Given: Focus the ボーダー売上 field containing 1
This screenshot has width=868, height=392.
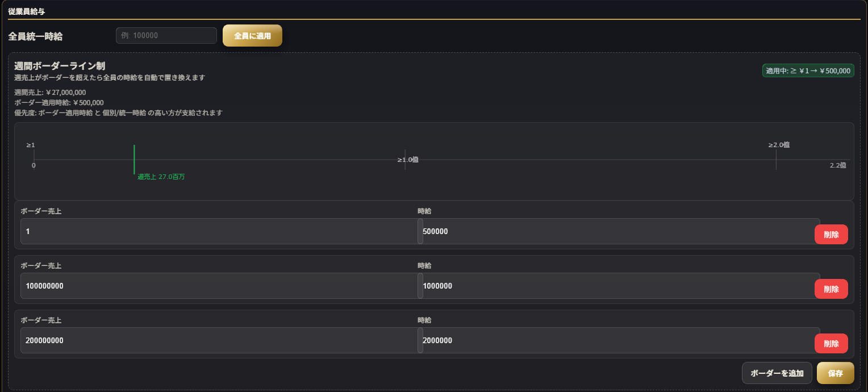Looking at the screenshot, I should (x=219, y=232).
